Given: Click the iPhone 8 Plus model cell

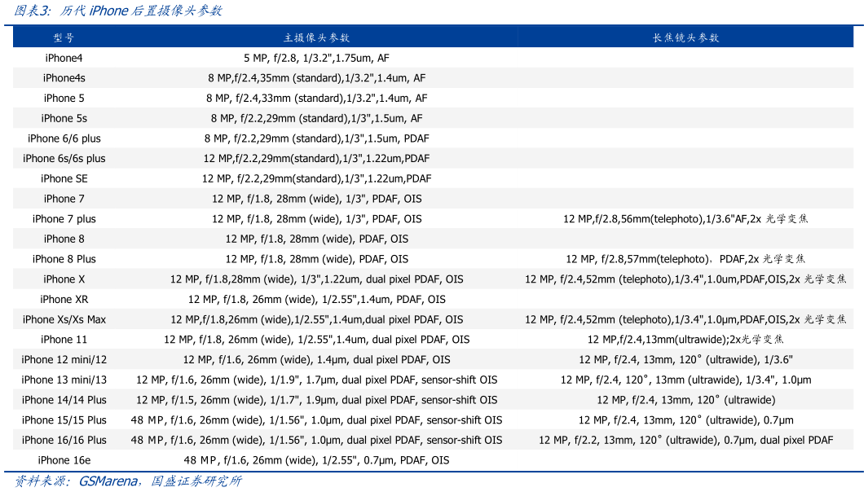Looking at the screenshot, I should point(64,259).
